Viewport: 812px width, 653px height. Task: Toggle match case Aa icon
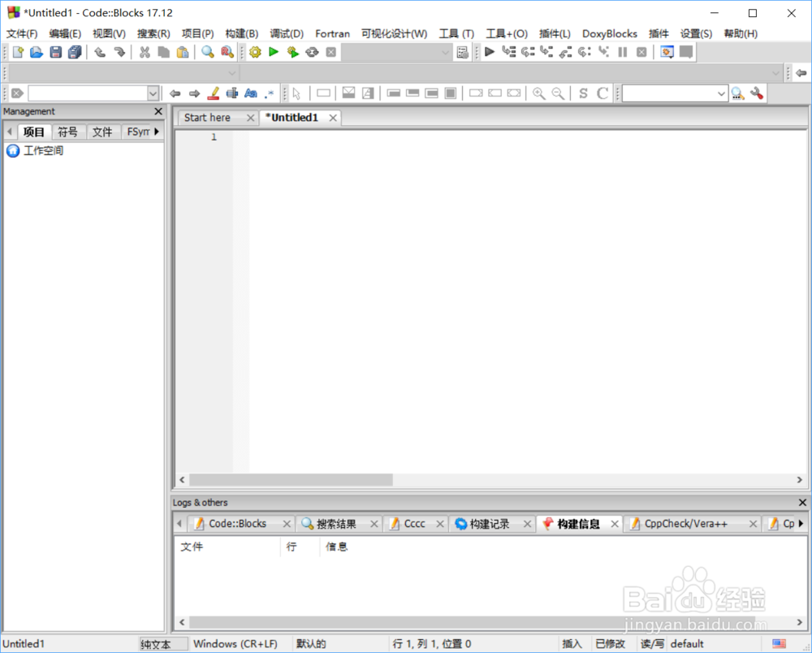click(x=251, y=93)
